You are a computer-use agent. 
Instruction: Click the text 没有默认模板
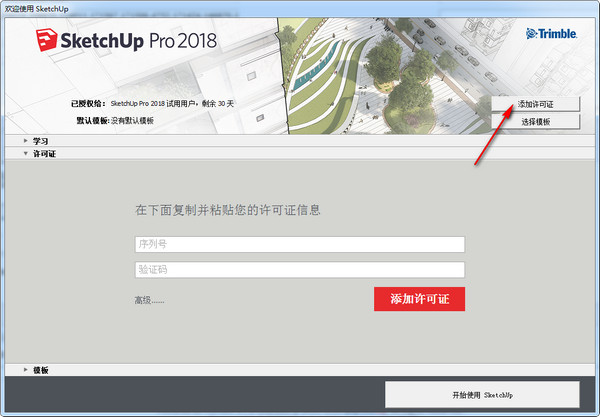point(132,121)
